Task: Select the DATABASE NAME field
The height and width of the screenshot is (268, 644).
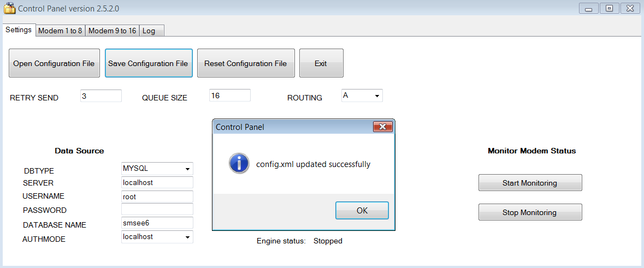Action: (x=157, y=223)
